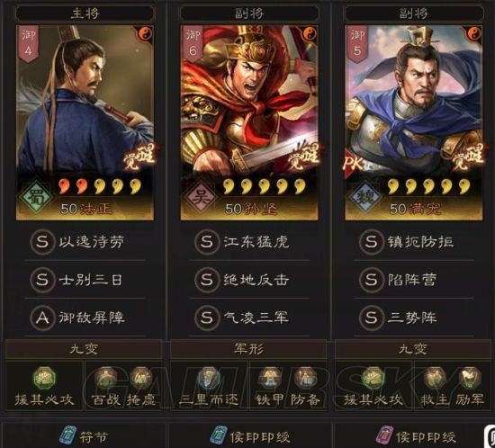The height and width of the screenshot is (448, 495).
Task: Select the 三里而还 tactic icon
Action: [x=209, y=378]
